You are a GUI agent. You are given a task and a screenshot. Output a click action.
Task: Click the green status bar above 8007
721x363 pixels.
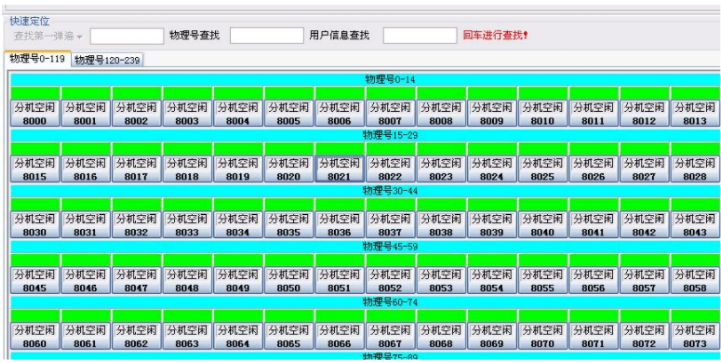pos(390,93)
